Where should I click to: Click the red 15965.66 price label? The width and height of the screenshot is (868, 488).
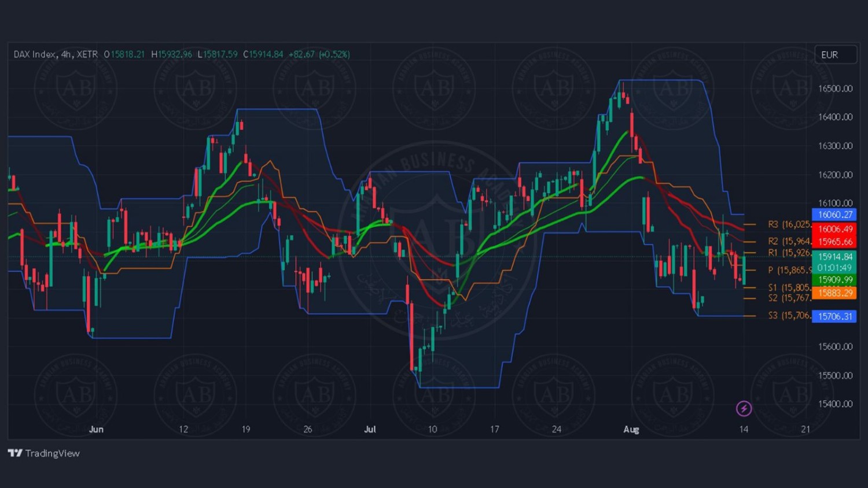[x=834, y=242]
